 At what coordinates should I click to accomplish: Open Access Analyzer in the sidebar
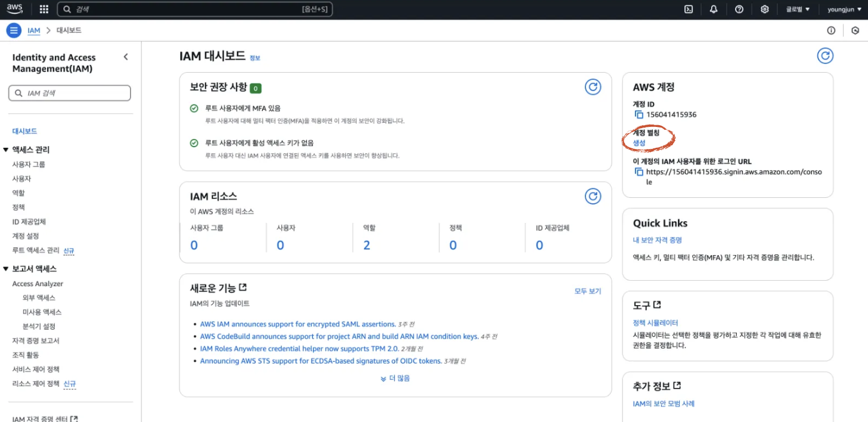click(38, 284)
